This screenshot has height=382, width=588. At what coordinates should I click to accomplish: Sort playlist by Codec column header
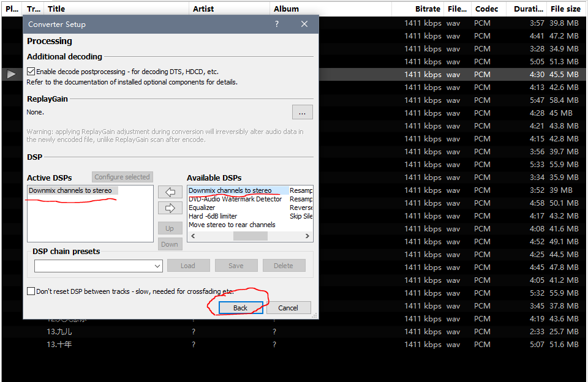click(486, 9)
